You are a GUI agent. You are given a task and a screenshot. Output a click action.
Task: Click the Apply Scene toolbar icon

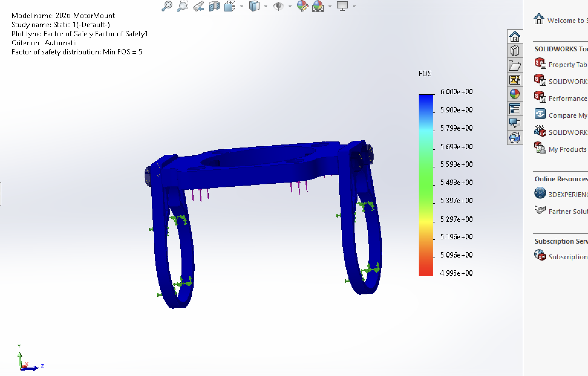point(317,6)
